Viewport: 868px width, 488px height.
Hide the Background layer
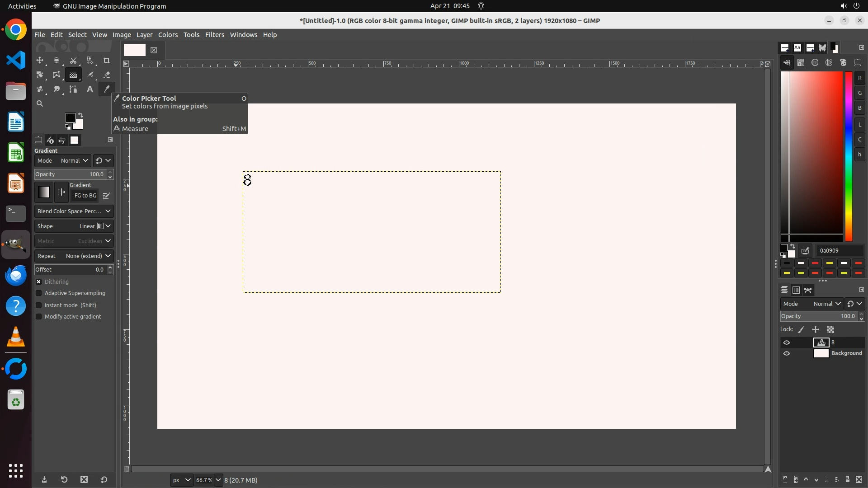coord(787,353)
